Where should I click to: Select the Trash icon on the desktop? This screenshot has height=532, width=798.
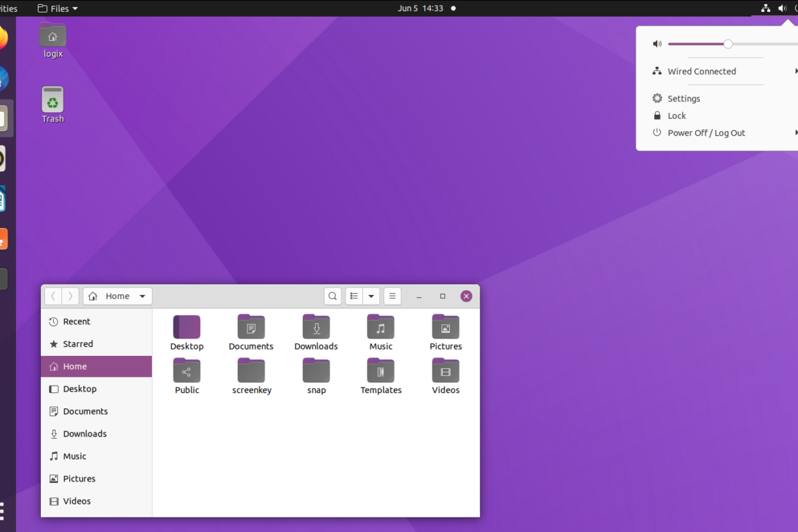pos(53,101)
